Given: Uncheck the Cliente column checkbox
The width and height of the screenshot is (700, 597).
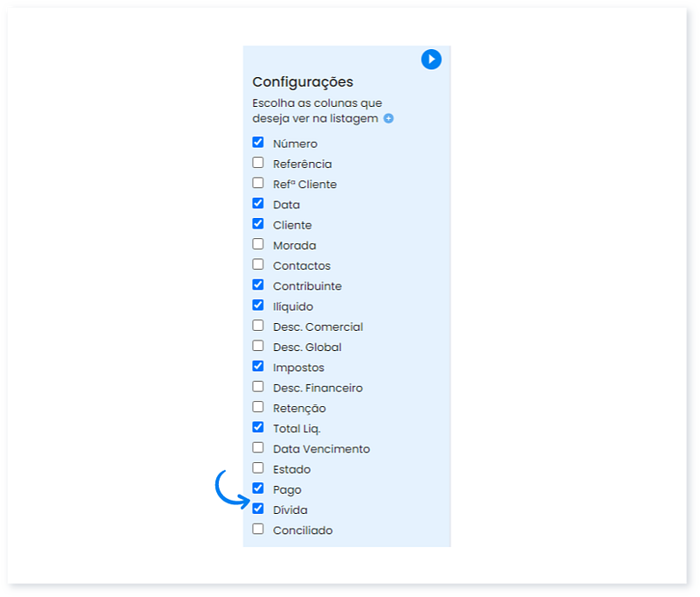Looking at the screenshot, I should [x=258, y=223].
